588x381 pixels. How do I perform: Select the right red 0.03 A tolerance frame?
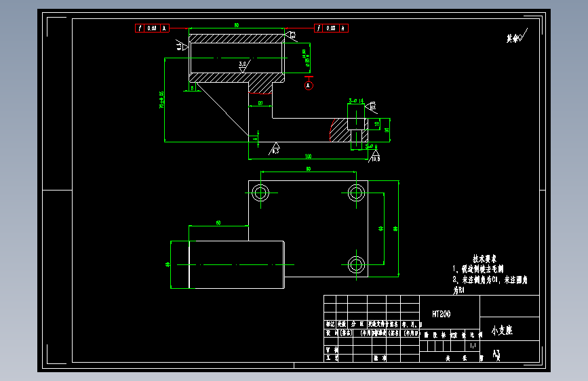(x=331, y=28)
